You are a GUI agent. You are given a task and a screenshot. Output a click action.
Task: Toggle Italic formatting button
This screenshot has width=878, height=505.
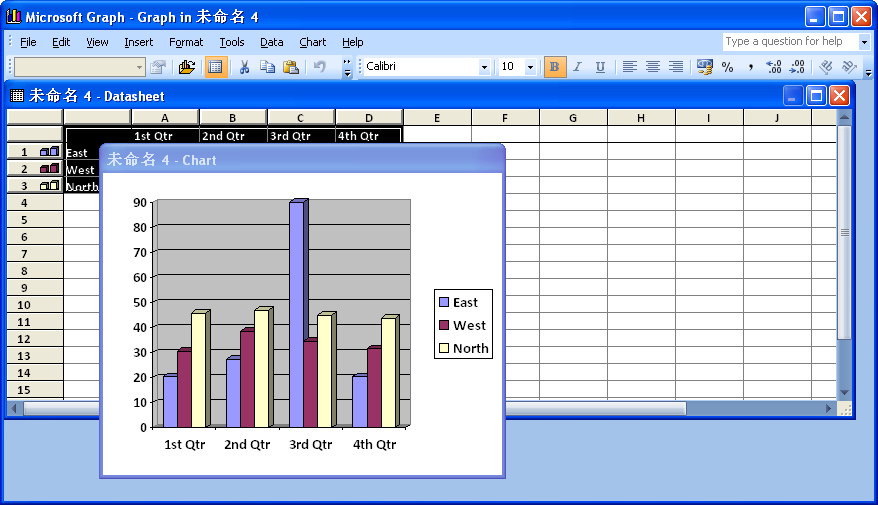click(x=577, y=67)
